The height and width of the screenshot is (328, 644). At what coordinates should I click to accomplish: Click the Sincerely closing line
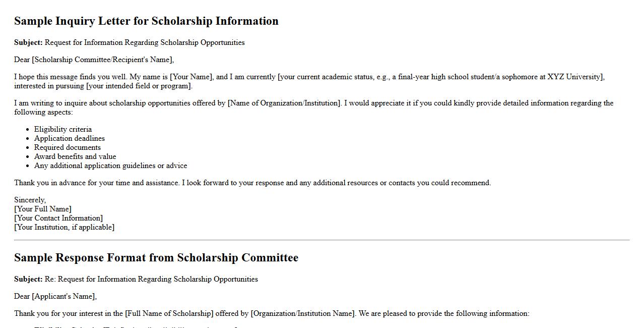pos(30,200)
